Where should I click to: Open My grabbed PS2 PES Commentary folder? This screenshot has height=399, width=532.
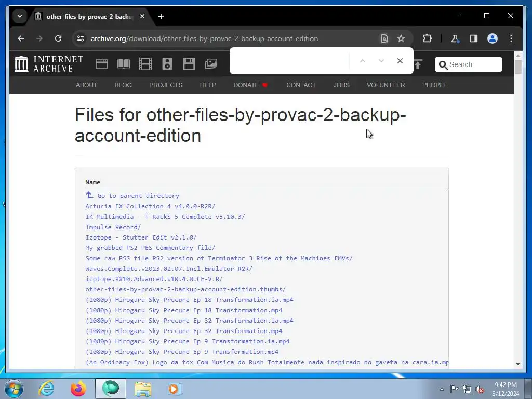coord(150,248)
